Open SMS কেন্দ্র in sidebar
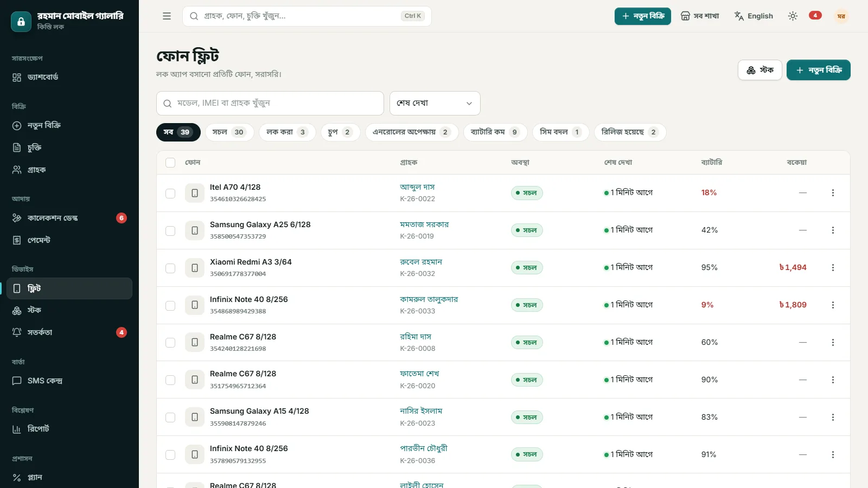 click(69, 381)
